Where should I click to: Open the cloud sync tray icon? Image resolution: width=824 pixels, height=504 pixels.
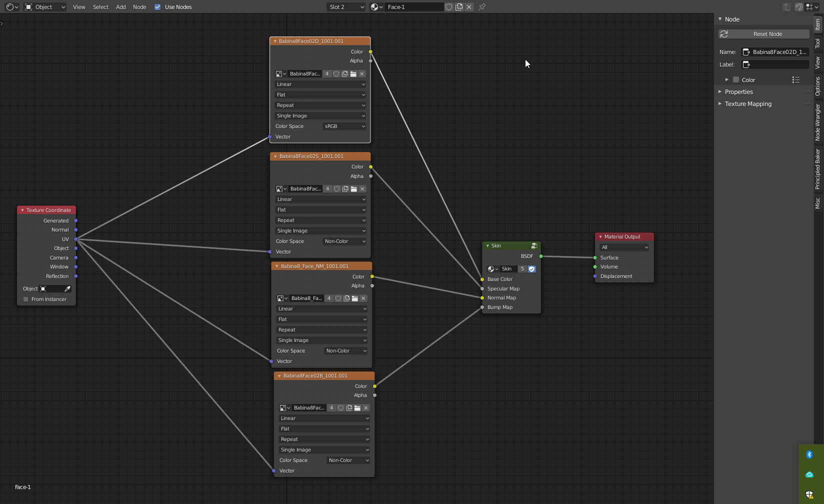pos(809,475)
